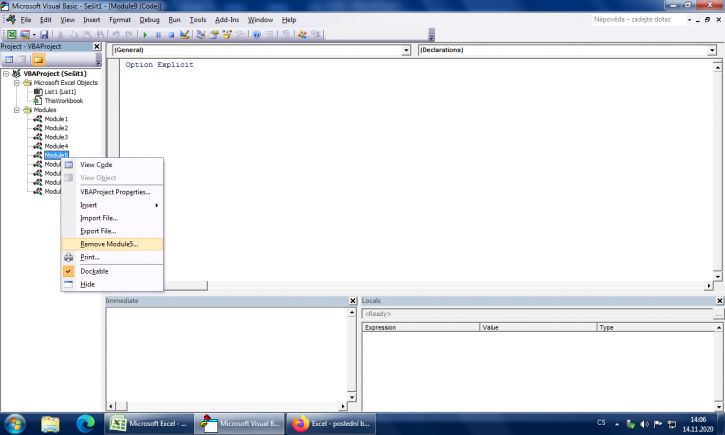The width and height of the screenshot is (725, 435).
Task: Open help search box dropdown arrow
Action: pyautogui.click(x=689, y=20)
